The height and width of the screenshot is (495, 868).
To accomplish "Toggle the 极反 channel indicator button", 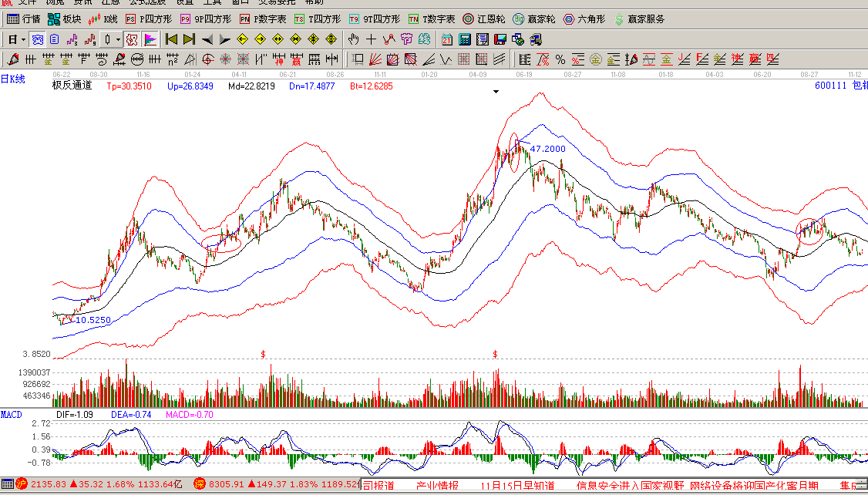I will [x=132, y=39].
